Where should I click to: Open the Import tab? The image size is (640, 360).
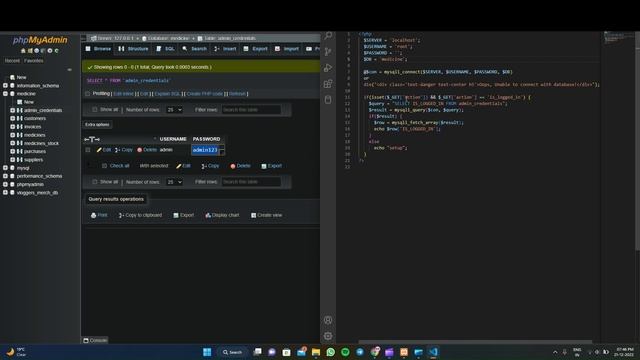287,49
